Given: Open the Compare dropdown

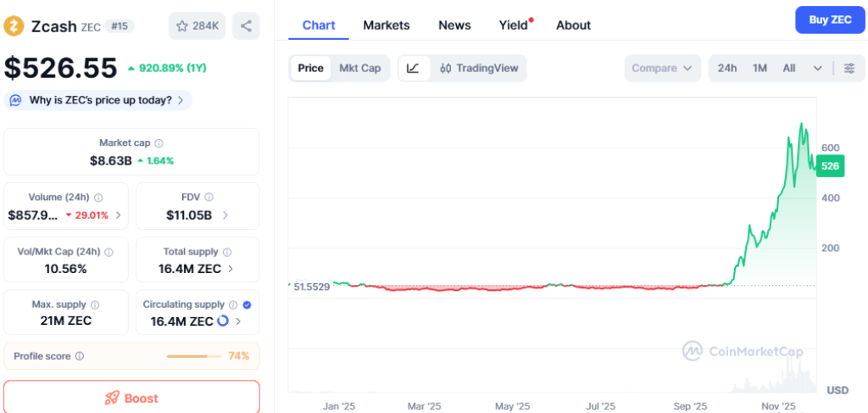Looking at the screenshot, I should (663, 68).
